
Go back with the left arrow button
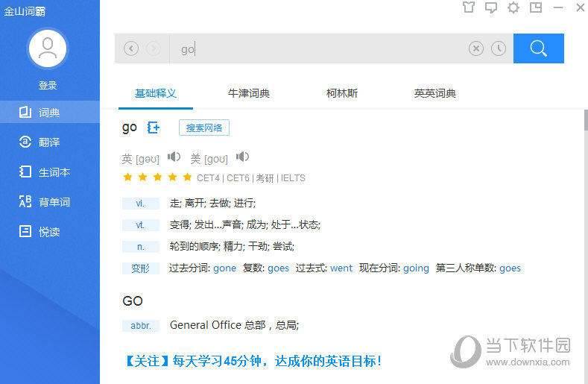click(131, 48)
